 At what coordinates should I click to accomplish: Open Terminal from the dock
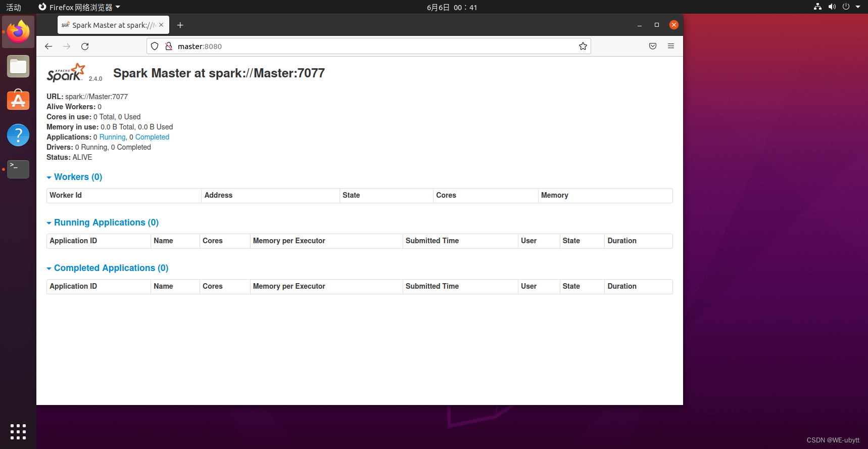18,169
